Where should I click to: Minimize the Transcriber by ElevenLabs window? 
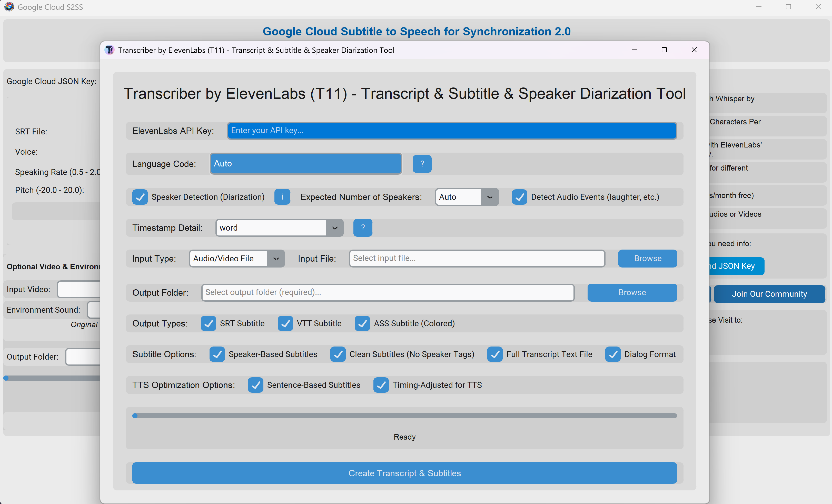pos(635,50)
